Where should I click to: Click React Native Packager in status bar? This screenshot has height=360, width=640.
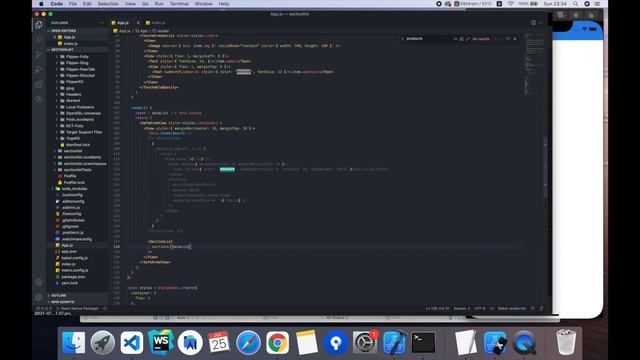pos(80,309)
